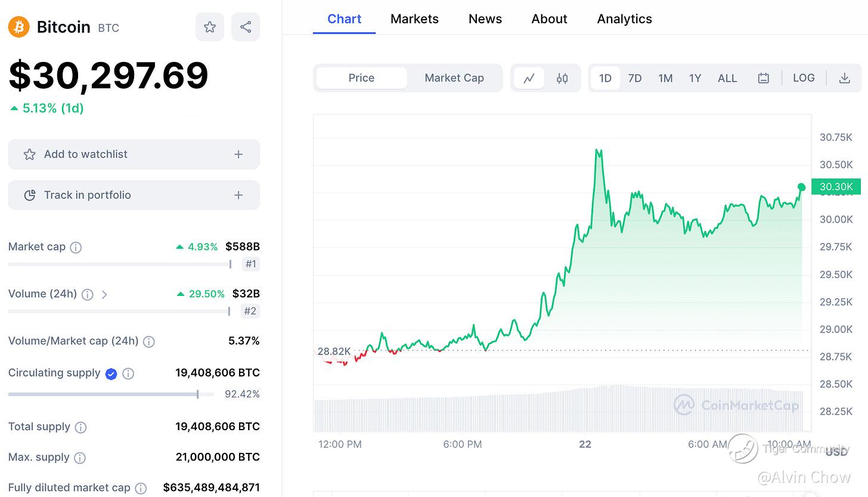Screen dimensions: 868x497
Task: Select the Price chart toggle
Action: [361, 78]
